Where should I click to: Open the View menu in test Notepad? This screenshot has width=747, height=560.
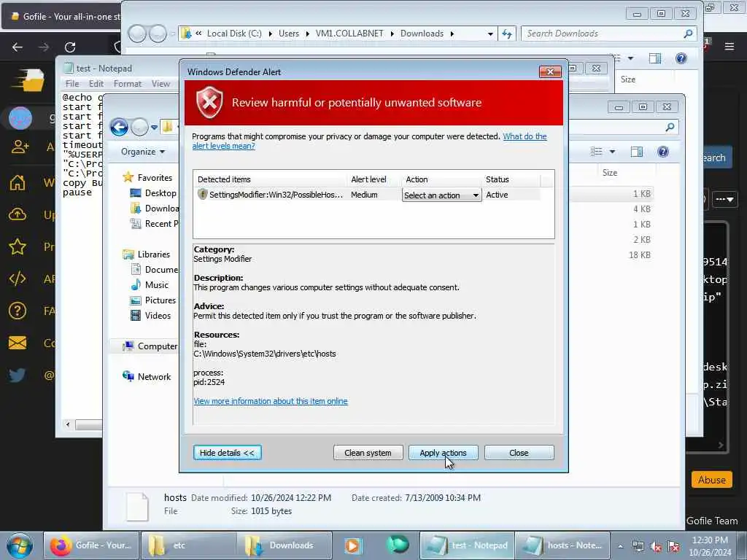160,84
